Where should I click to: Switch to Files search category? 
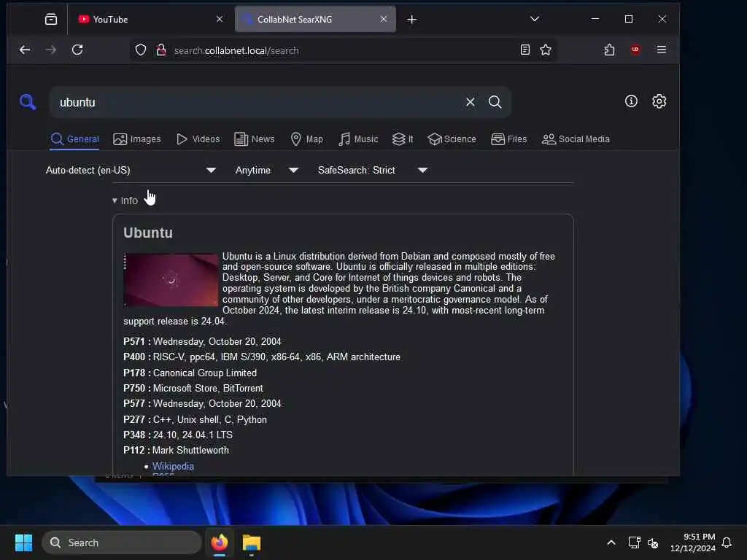(x=508, y=139)
